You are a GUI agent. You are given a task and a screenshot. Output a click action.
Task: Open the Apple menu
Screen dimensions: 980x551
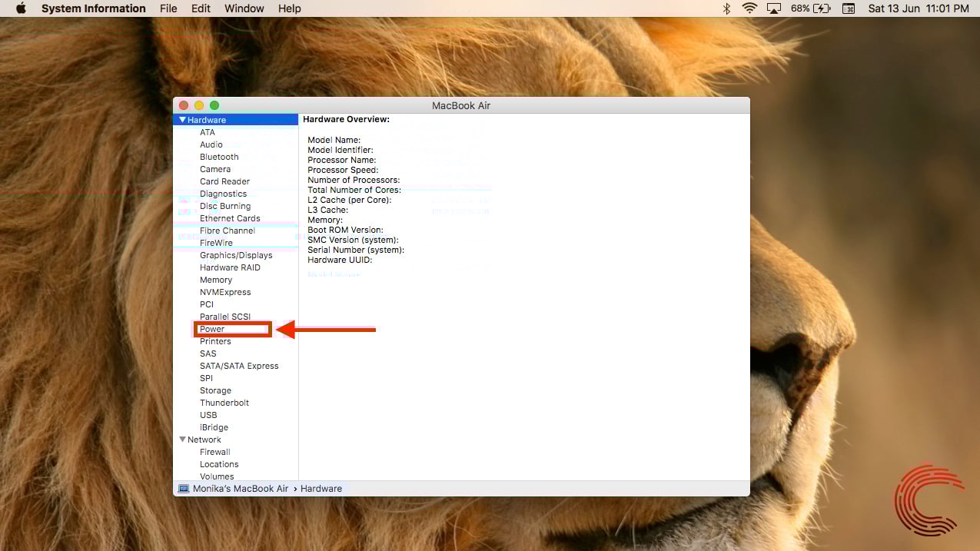coord(21,8)
